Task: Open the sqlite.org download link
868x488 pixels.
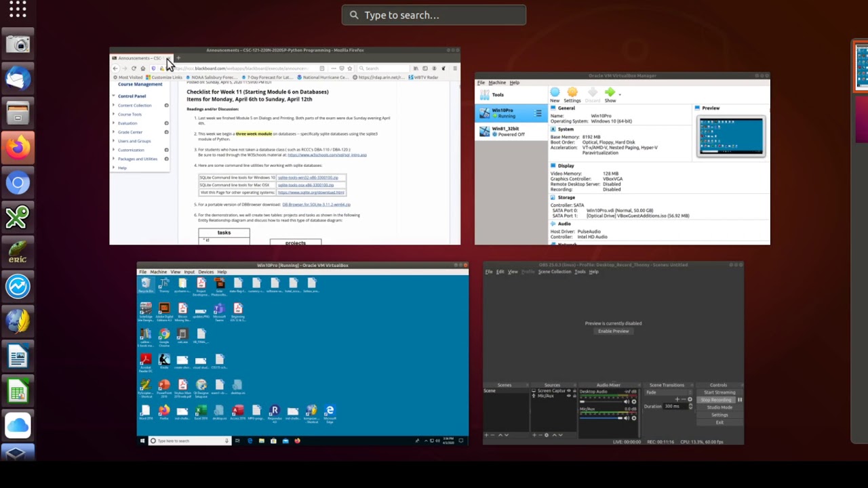Action: pos(311,192)
